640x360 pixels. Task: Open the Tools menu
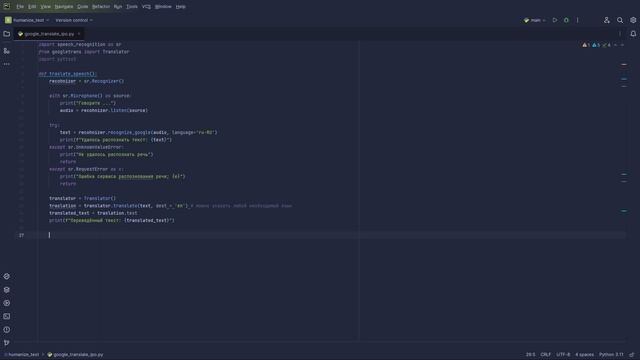pos(132,7)
